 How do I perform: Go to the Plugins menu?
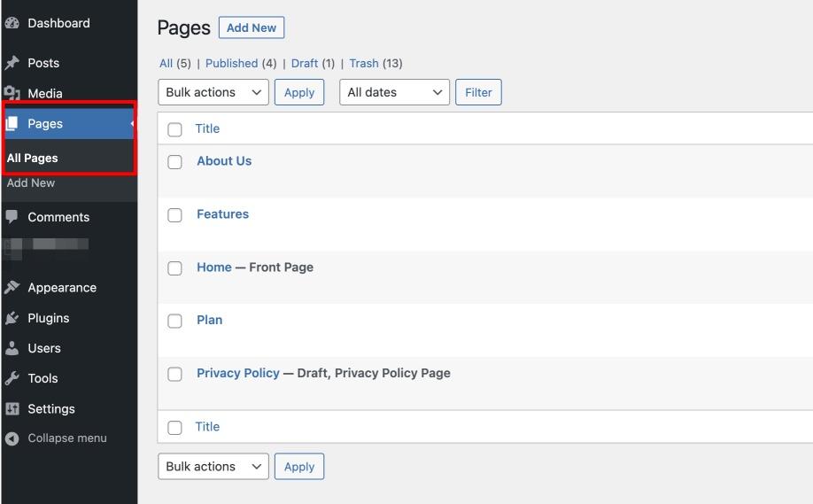48,318
